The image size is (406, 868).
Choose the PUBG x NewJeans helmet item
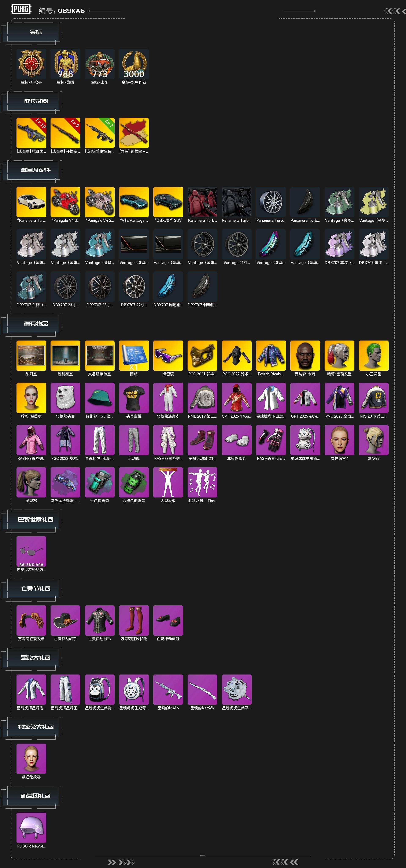(x=31, y=828)
